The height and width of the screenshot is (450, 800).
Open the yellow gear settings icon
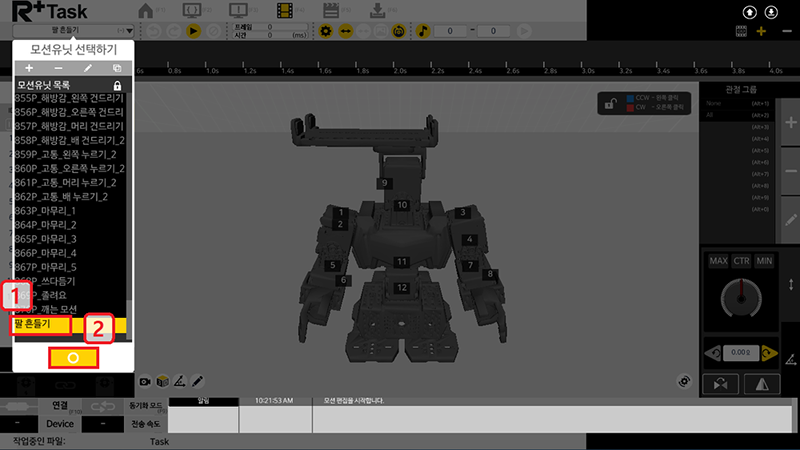[325, 31]
